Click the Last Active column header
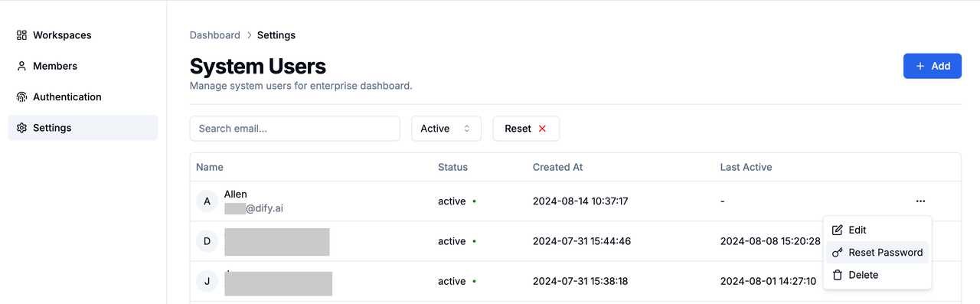Viewport: 980px width, 304px height. (x=746, y=167)
